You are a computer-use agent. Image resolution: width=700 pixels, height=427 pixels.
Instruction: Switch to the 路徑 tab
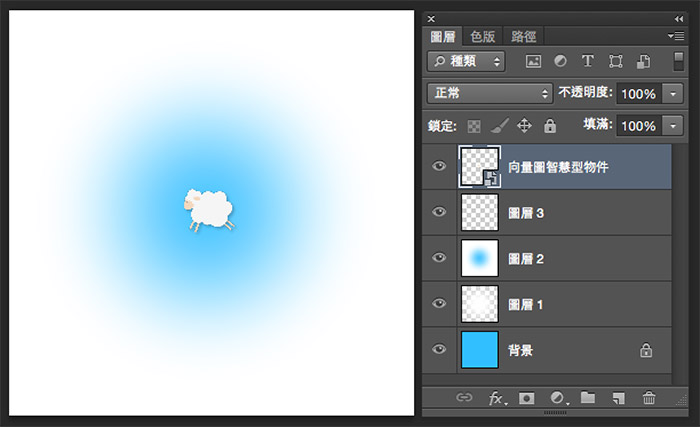pyautogui.click(x=523, y=37)
